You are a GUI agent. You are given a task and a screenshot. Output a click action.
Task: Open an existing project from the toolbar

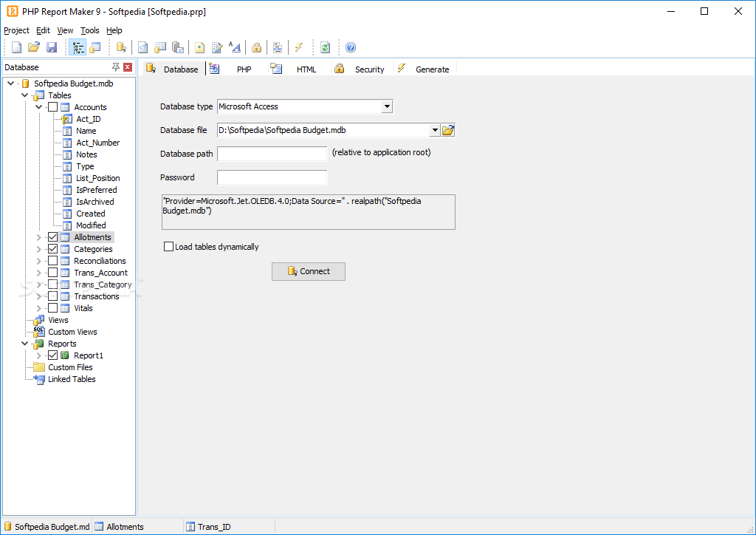click(33, 47)
